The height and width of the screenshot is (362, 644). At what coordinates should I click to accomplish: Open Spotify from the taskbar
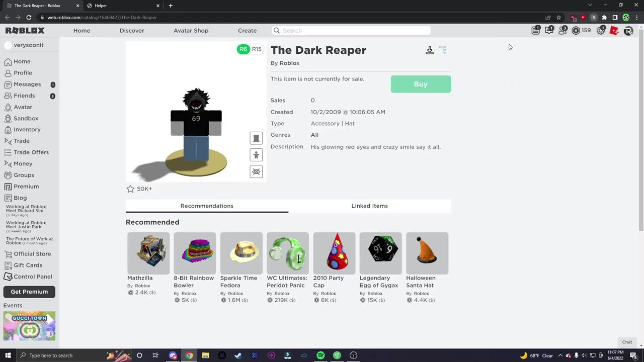pyautogui.click(x=320, y=355)
